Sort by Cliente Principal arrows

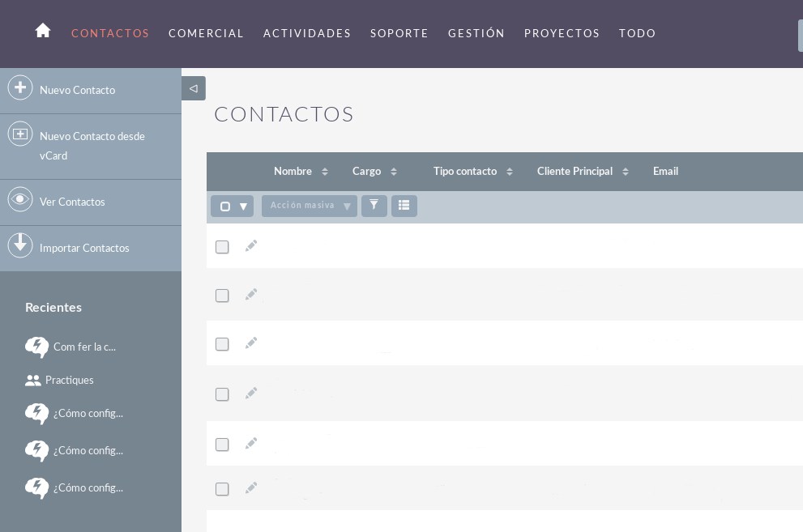(x=626, y=172)
